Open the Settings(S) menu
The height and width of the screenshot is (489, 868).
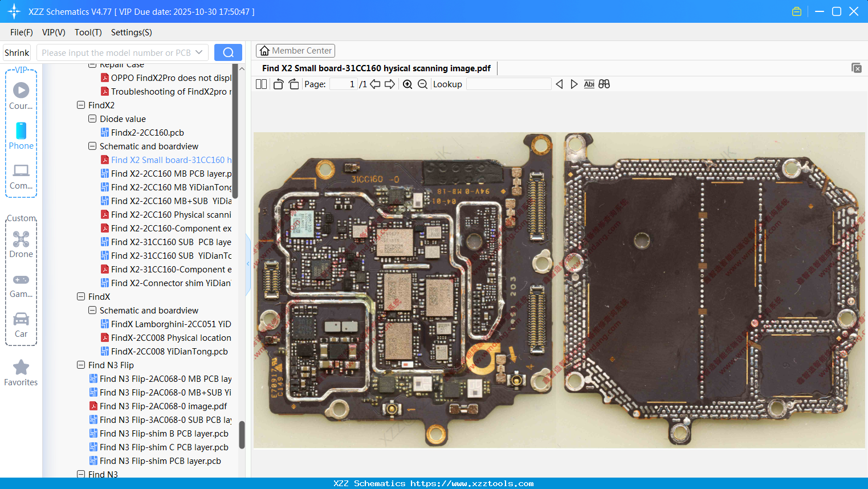pos(131,32)
